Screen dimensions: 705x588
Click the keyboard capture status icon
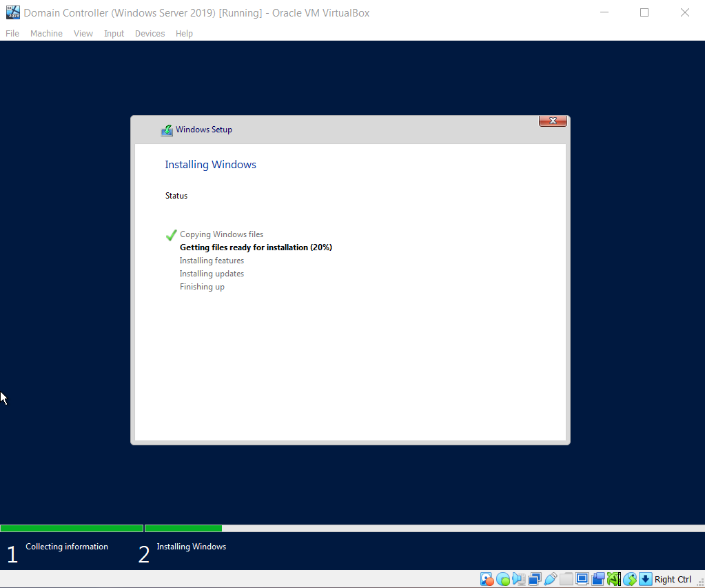[x=645, y=579]
